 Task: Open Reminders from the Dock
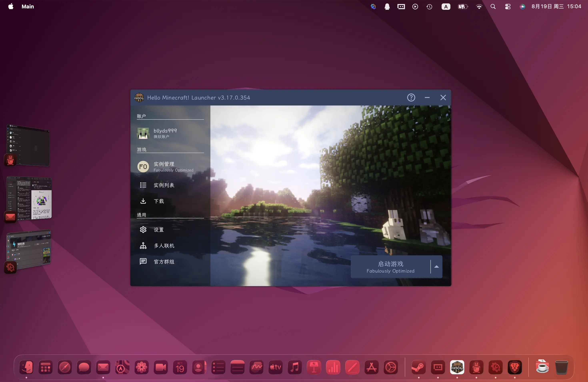pos(218,367)
